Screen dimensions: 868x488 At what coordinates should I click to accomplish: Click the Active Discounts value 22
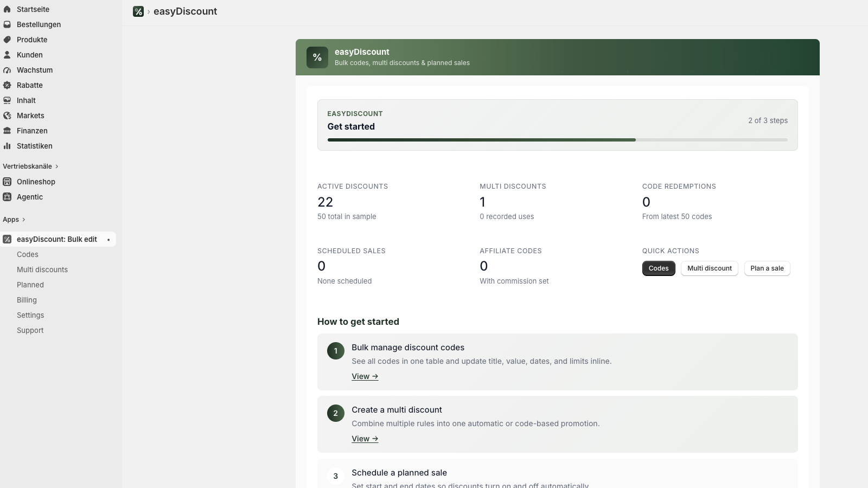point(325,202)
